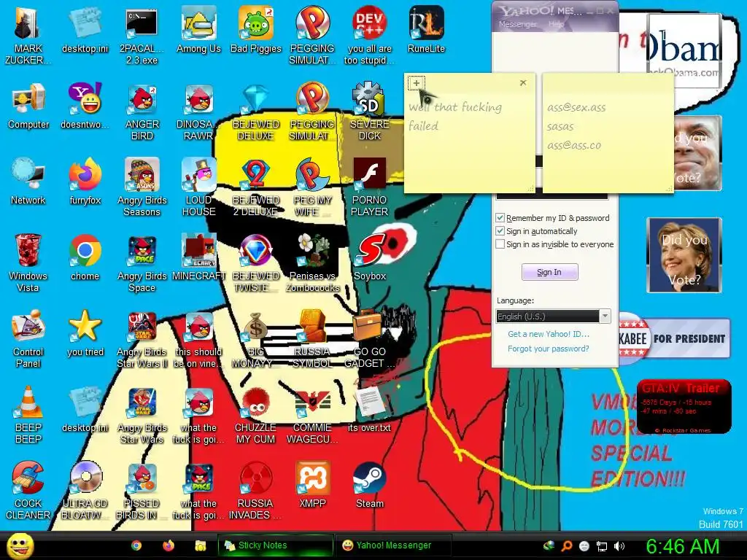The image size is (747, 560).
Task: Click the network tray icon
Action: tap(602, 546)
